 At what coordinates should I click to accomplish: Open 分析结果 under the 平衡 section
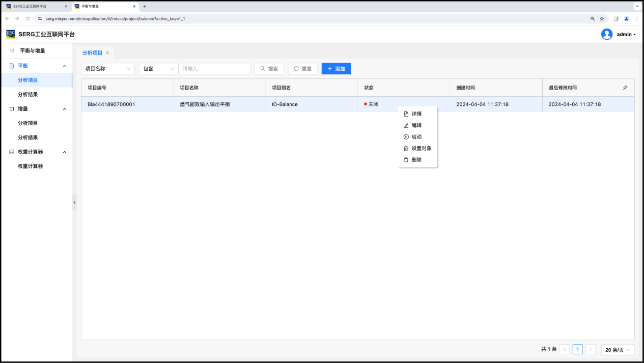tap(28, 94)
